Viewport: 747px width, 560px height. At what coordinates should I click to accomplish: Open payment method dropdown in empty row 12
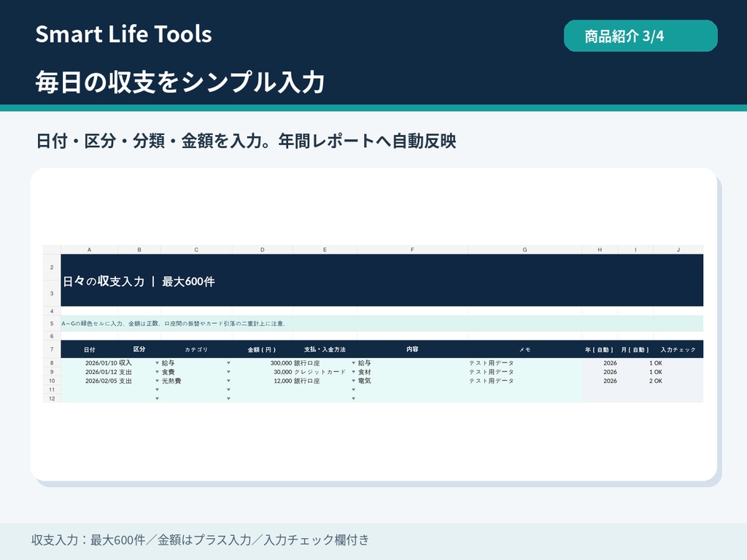[354, 399]
